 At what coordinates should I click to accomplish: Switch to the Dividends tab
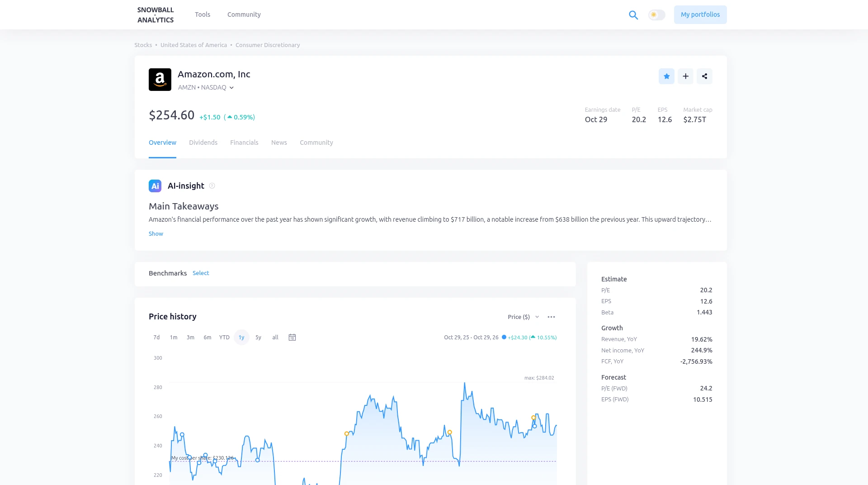[203, 143]
